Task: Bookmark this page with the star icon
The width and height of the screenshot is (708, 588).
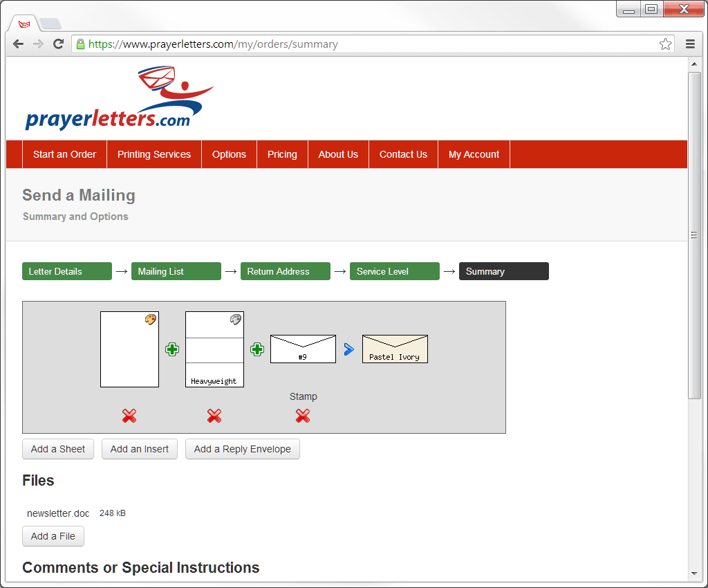Action: tap(665, 44)
